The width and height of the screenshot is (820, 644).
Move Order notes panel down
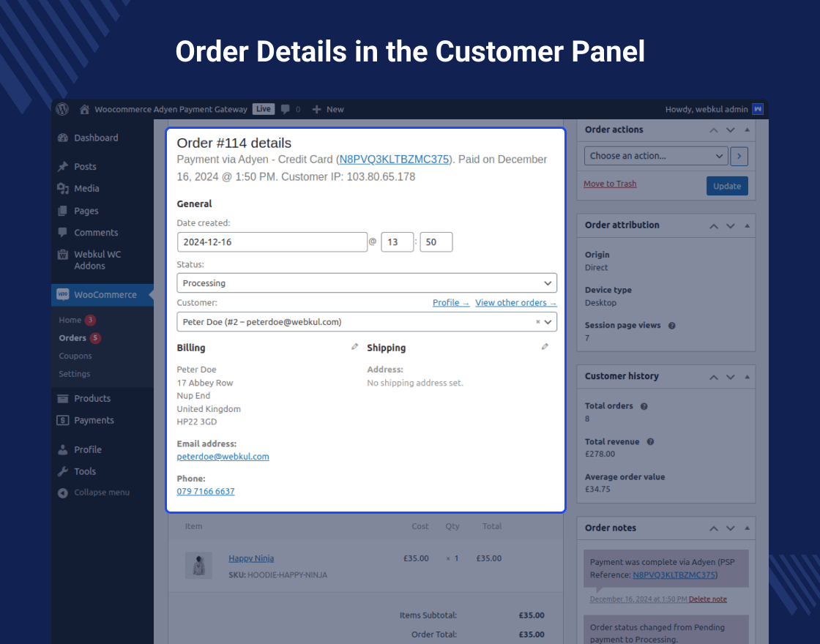pos(731,528)
